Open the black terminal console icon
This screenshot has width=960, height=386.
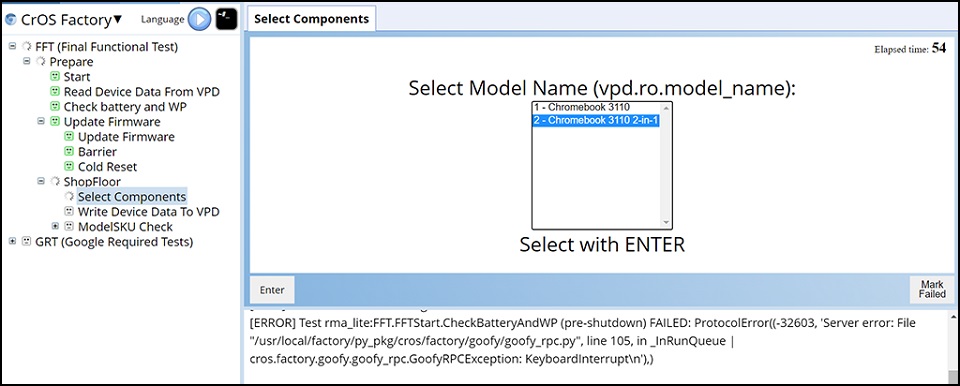point(226,19)
